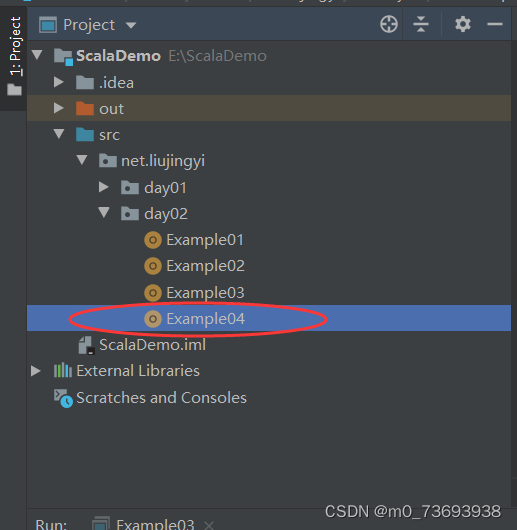517x530 pixels.
Task: Collapse the day02 package
Action: 104,213
